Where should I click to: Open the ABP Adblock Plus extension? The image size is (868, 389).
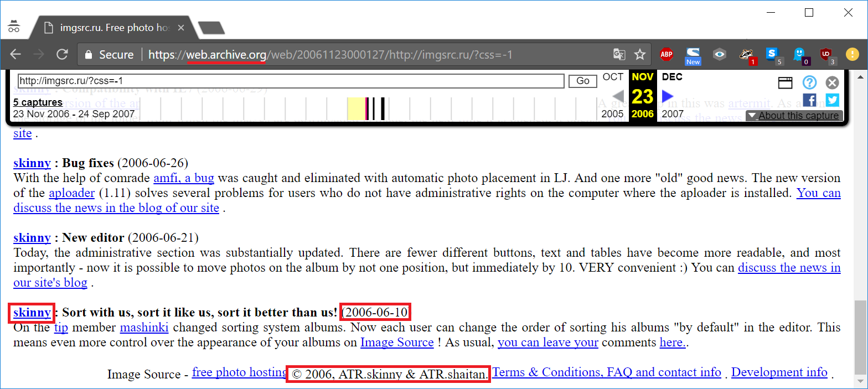(x=666, y=54)
